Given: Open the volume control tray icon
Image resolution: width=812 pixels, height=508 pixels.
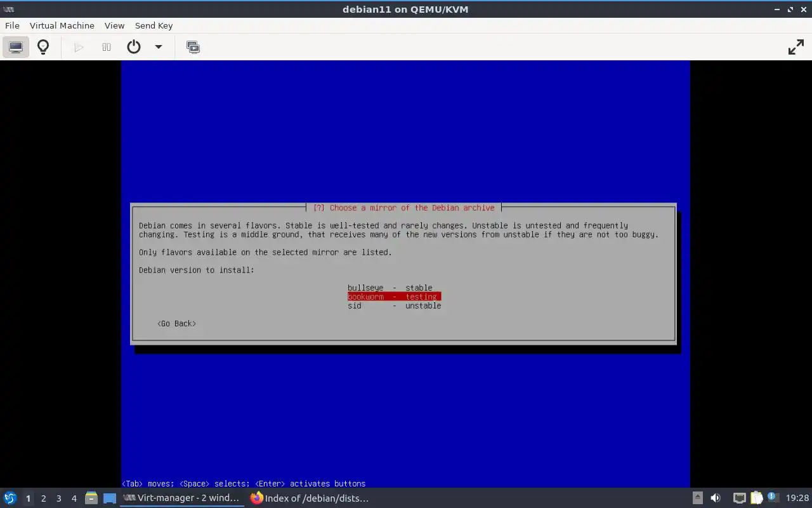Looking at the screenshot, I should coord(715,498).
